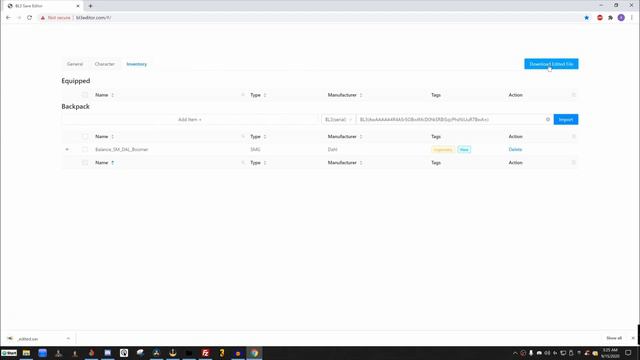Click Show all downloads
640x360 pixels.
pyautogui.click(x=614, y=338)
